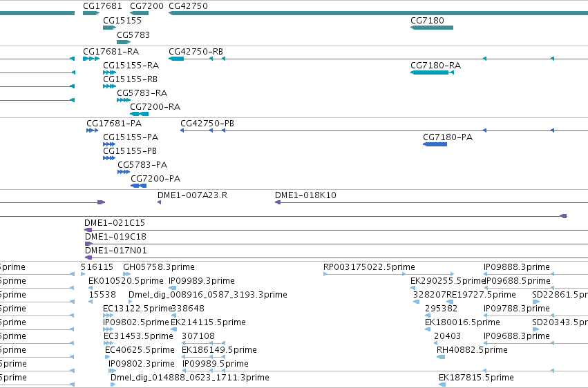The width and height of the screenshot is (588, 388).
Task: Click protein CG15155-PA label
Action: click(131, 137)
